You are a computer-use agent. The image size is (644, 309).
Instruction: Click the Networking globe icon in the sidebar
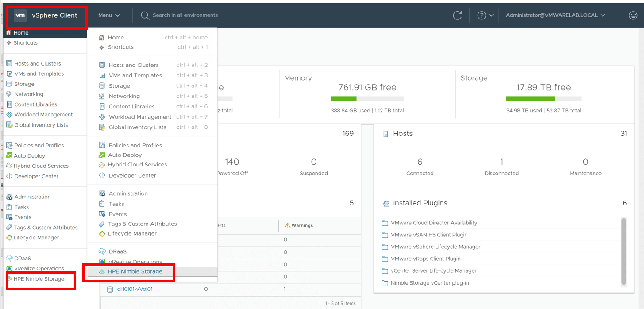click(9, 94)
